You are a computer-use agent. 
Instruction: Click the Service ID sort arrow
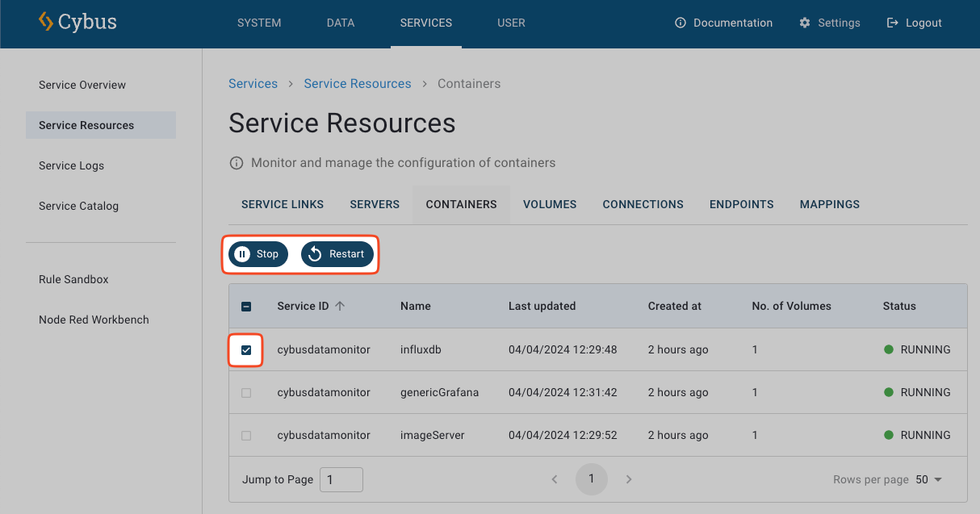point(340,306)
